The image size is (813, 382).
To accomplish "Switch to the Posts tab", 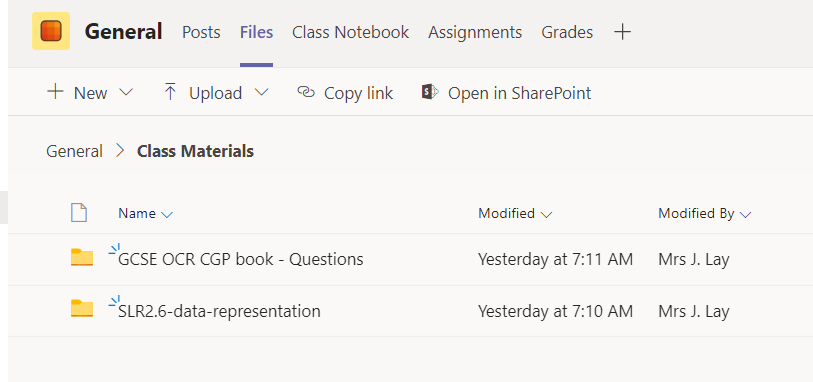I will (201, 32).
